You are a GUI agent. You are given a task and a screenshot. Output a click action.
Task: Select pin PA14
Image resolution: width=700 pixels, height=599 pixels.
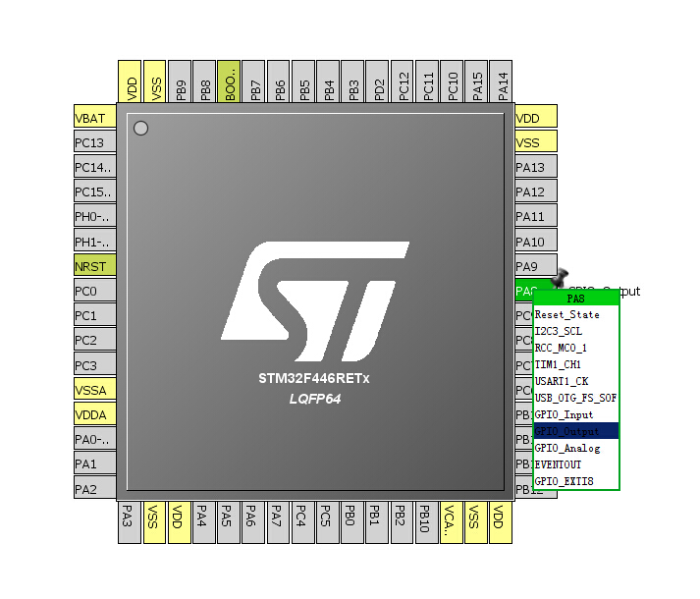(x=501, y=82)
